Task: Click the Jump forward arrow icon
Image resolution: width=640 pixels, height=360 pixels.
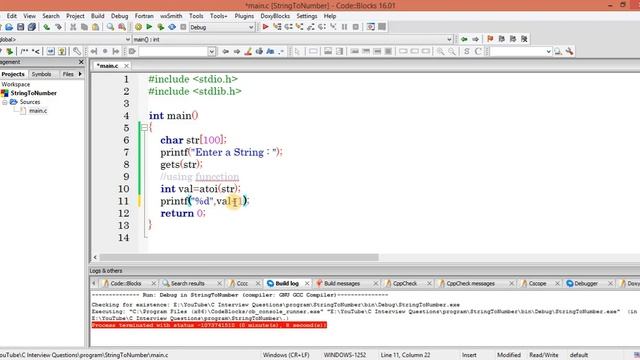Action: [x=476, y=39]
